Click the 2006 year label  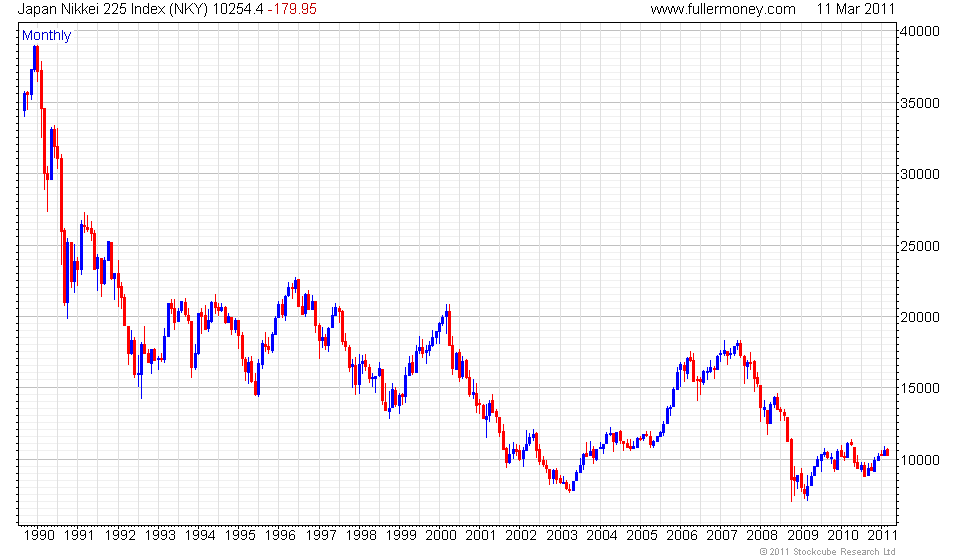tap(682, 535)
